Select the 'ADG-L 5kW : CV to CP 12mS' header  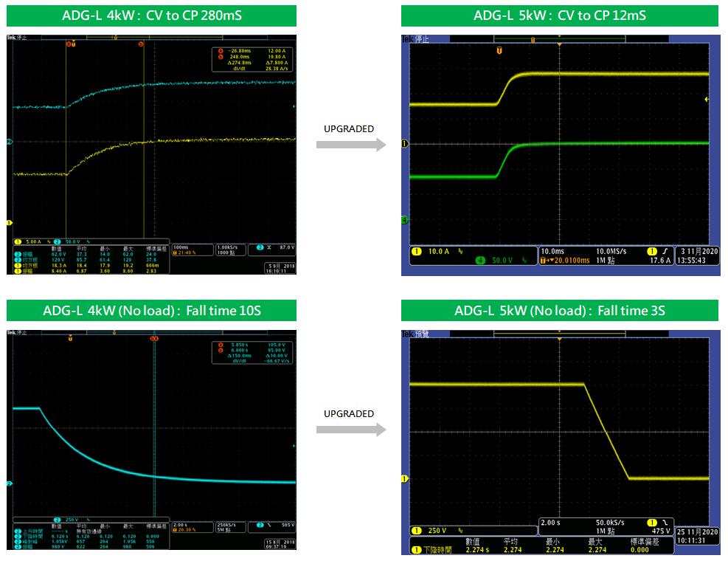(x=559, y=16)
